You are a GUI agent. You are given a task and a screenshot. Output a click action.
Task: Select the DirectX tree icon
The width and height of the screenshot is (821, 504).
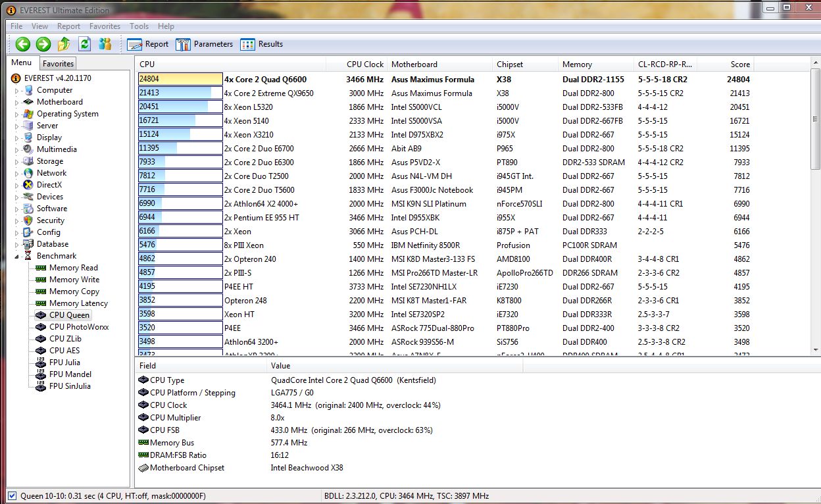click(x=28, y=185)
